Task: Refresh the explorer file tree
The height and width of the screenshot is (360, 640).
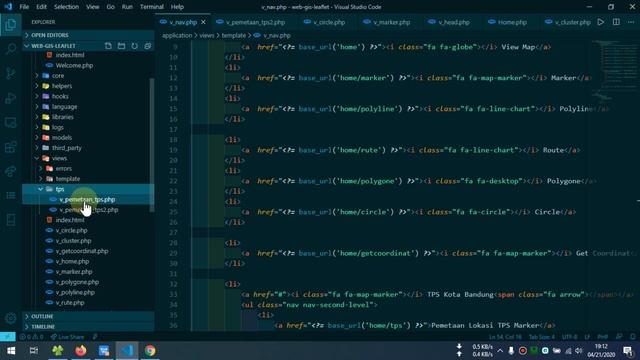Action: (x=134, y=46)
